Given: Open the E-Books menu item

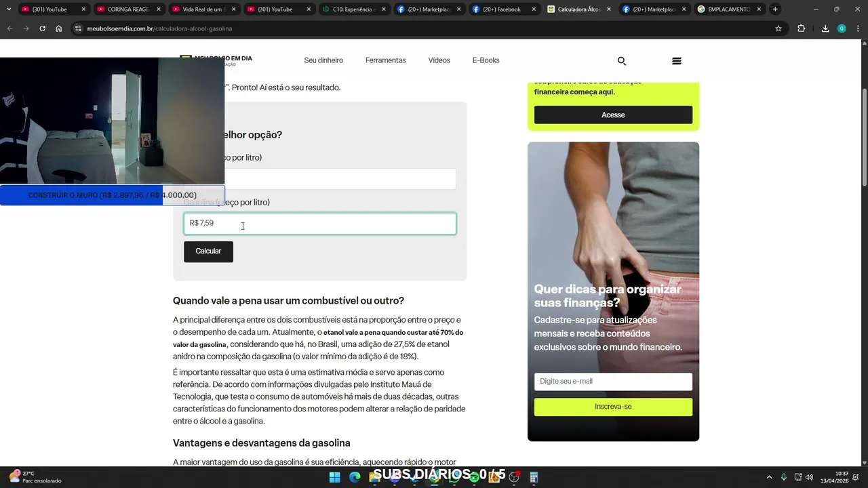Looking at the screenshot, I should point(486,60).
